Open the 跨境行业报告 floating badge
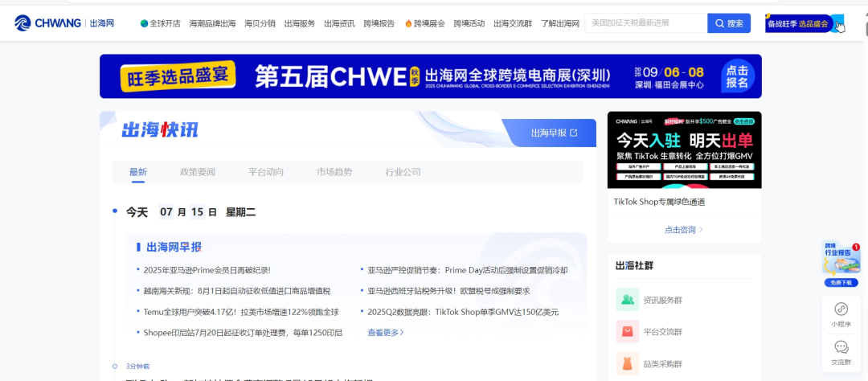Image resolution: width=868 pixels, height=381 pixels. [x=841, y=263]
